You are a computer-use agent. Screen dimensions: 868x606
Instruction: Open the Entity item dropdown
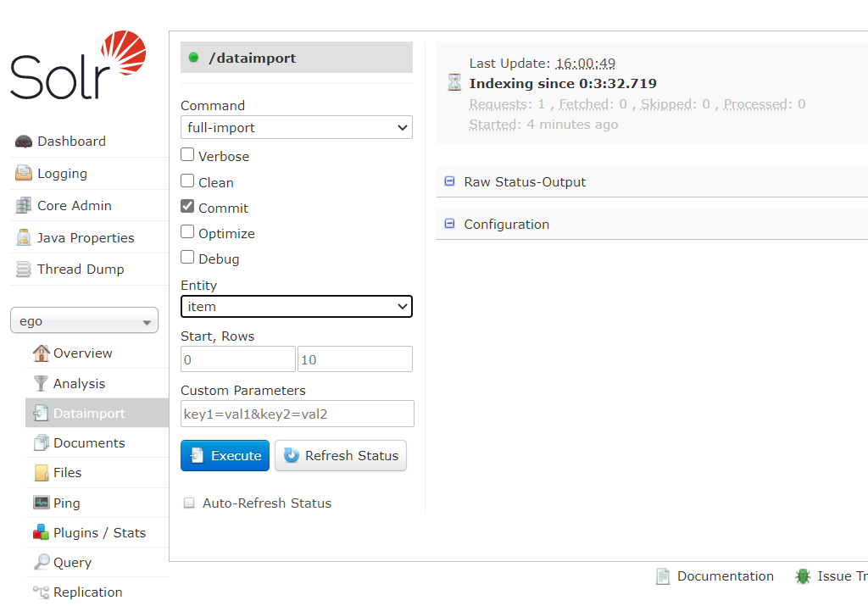click(297, 307)
